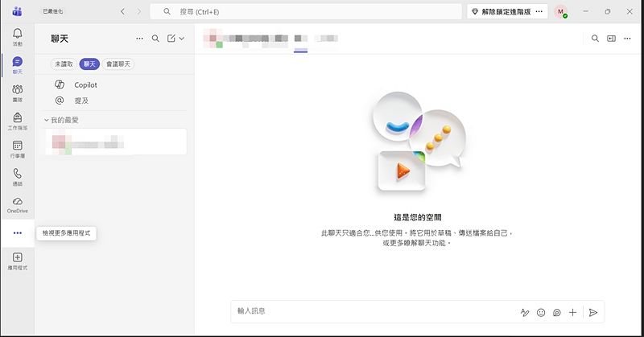Expand 檢視更多應用程式 ellipsis in sidebar
Viewport: 644px width, 337px height.
[x=17, y=233]
